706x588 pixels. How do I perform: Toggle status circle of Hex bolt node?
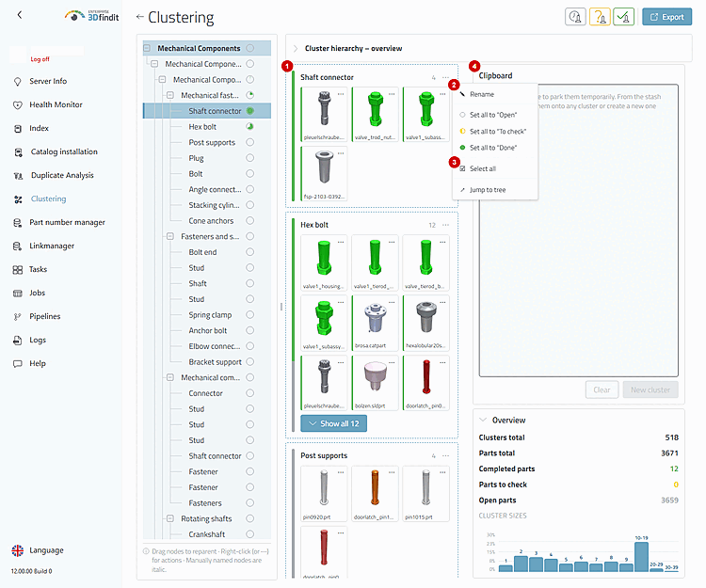249,127
